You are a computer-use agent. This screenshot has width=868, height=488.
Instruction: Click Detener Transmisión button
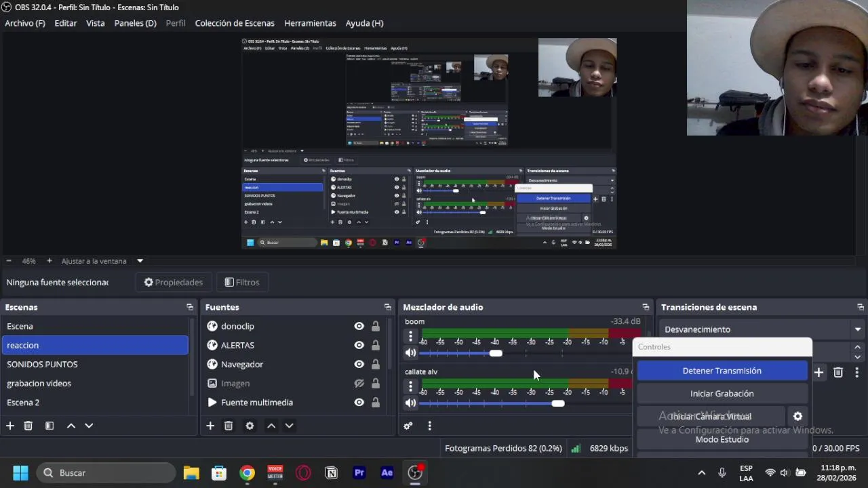tap(722, 371)
